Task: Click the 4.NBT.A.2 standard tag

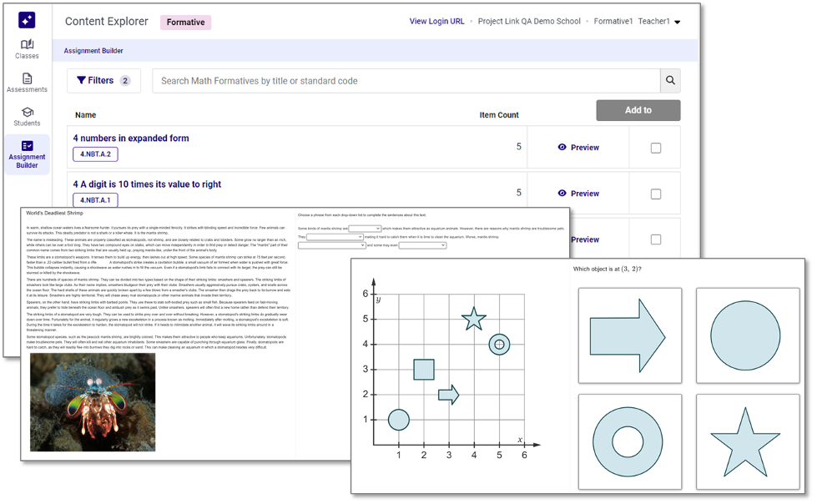Action: (95, 154)
